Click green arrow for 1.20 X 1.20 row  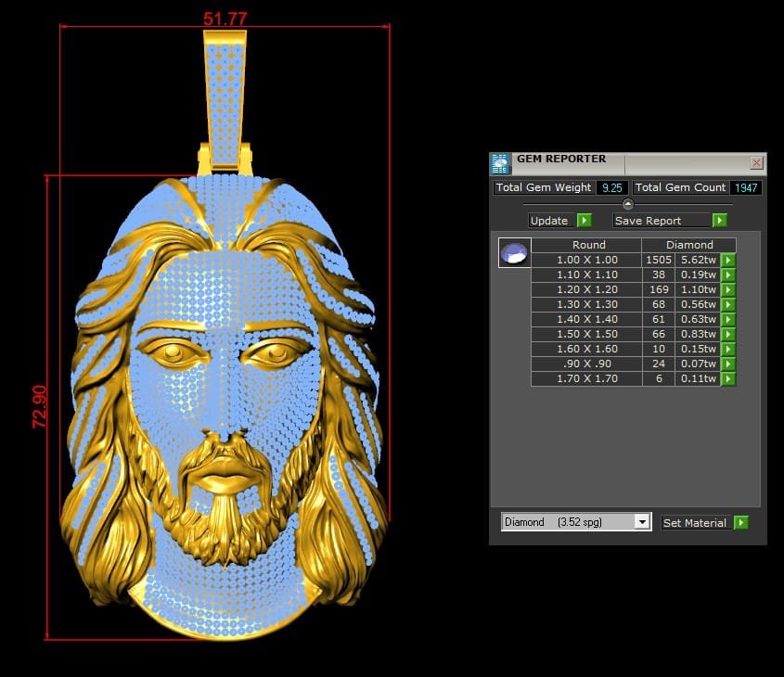pyautogui.click(x=728, y=290)
